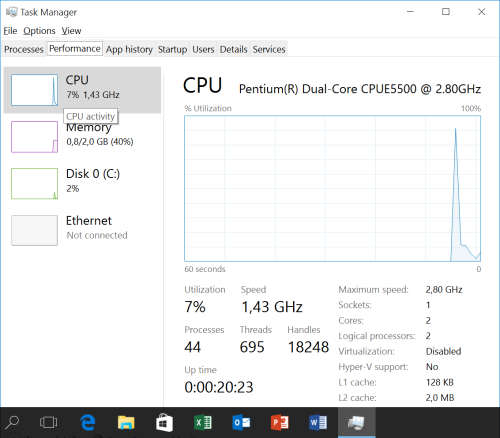Select the Disk 0 (C:) resource label
The height and width of the screenshot is (438, 500).
pos(93,174)
